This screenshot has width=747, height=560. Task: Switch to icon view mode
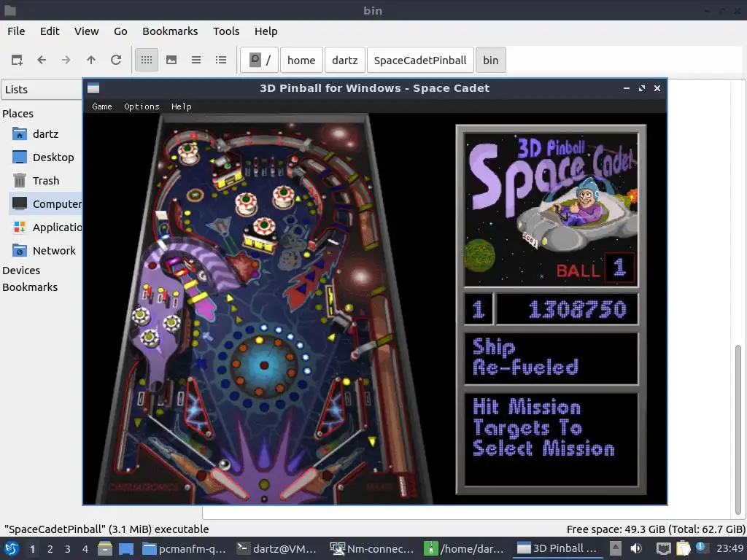tap(147, 60)
